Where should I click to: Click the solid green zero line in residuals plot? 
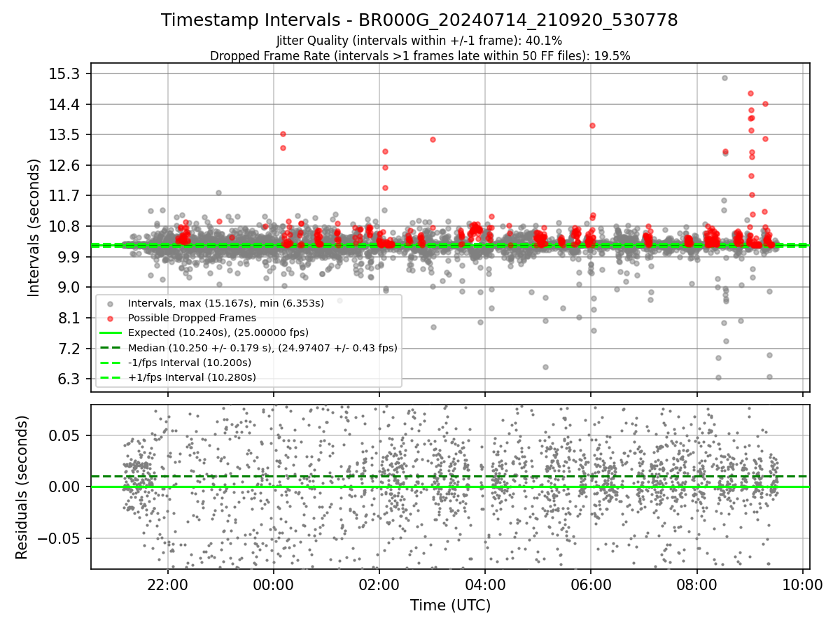click(450, 486)
